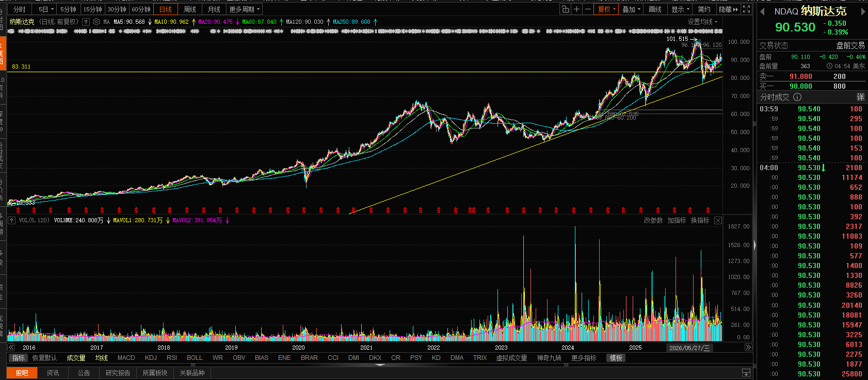Jump timeline to latest with double-right arrow
868x380 pixels.
click(748, 348)
